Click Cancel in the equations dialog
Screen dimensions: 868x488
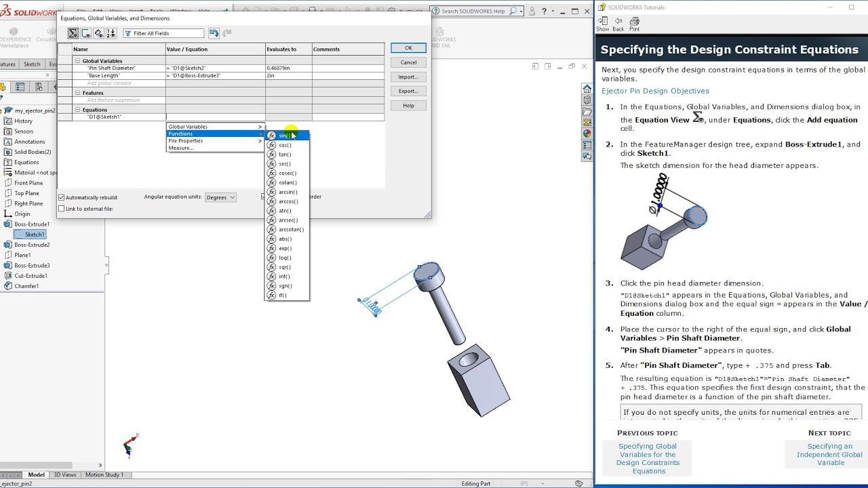pyautogui.click(x=408, y=62)
